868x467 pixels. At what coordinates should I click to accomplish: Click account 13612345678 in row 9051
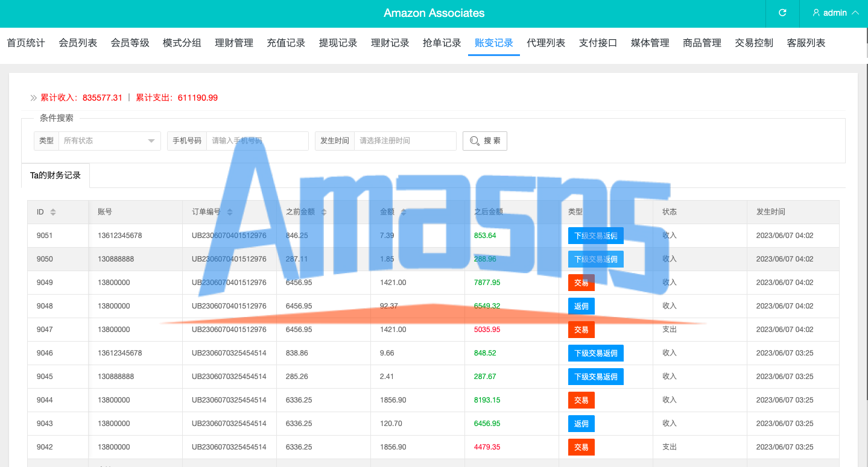click(x=120, y=236)
